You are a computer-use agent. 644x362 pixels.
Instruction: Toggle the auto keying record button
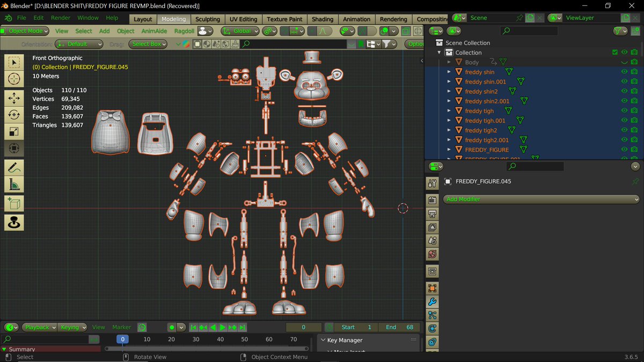click(x=172, y=327)
